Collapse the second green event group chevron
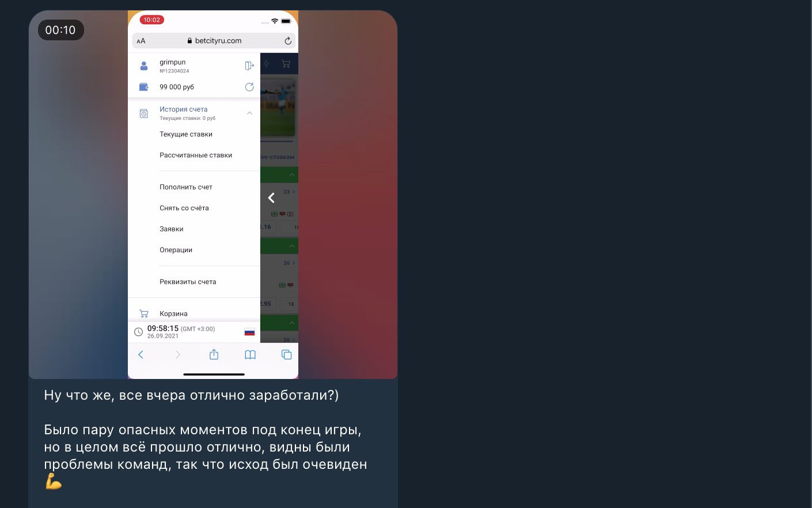812x508 pixels. click(x=291, y=246)
